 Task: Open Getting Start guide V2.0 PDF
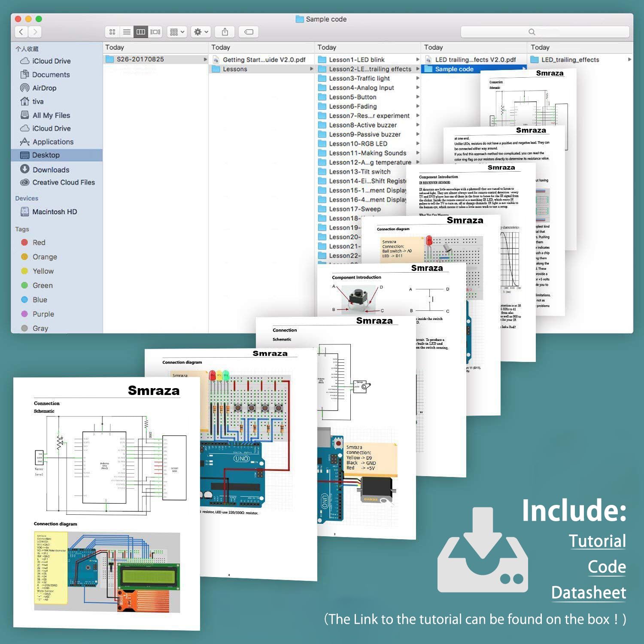tap(264, 60)
